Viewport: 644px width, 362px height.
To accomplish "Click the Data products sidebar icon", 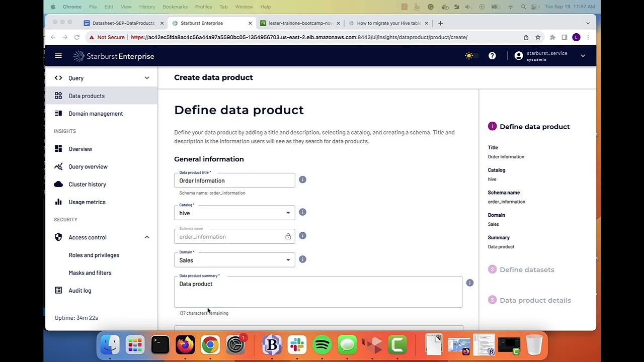I will click(x=58, y=96).
